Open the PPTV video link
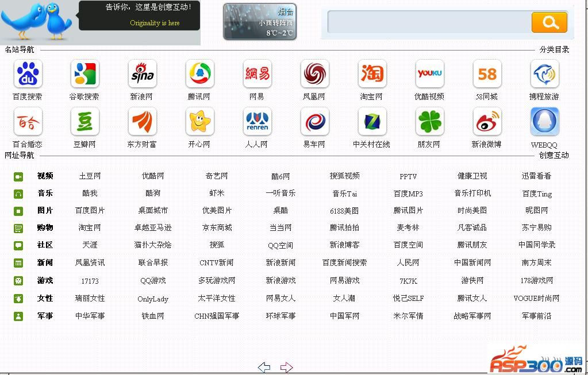 point(408,176)
